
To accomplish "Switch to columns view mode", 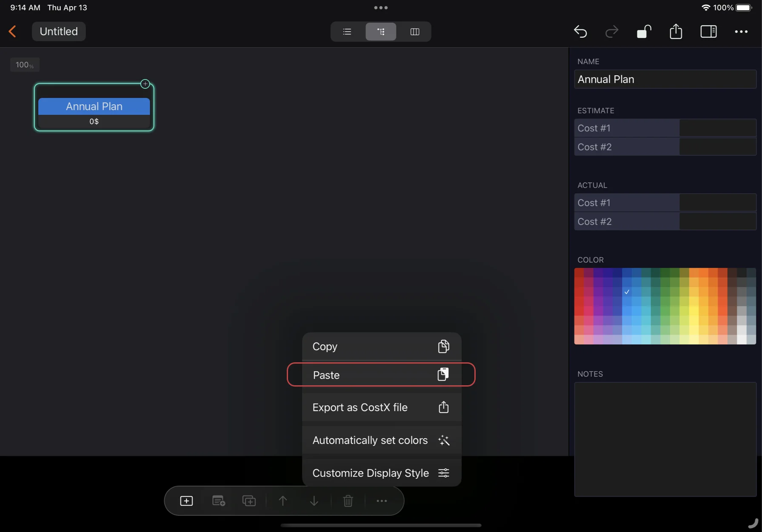I will point(414,31).
